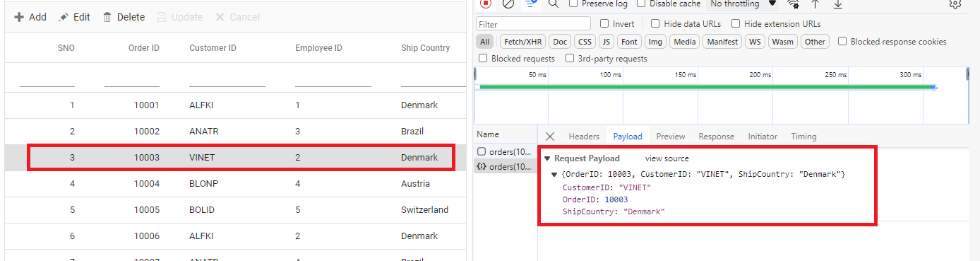Filter requests by Manifest
The image size is (980, 261).
coord(722,42)
